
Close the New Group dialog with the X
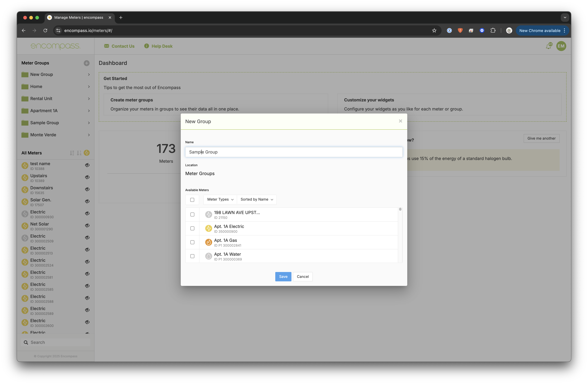coord(400,121)
